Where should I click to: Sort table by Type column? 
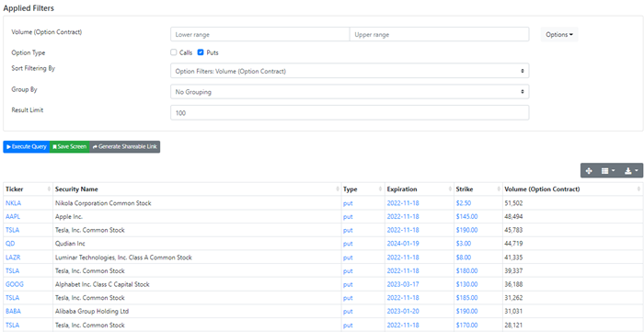tap(362, 189)
